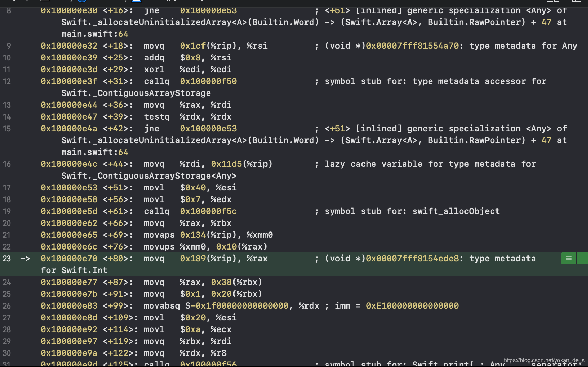Click the forward navigation arrow in the jump bar
The height and width of the screenshot is (367, 588).
click(x=27, y=1)
